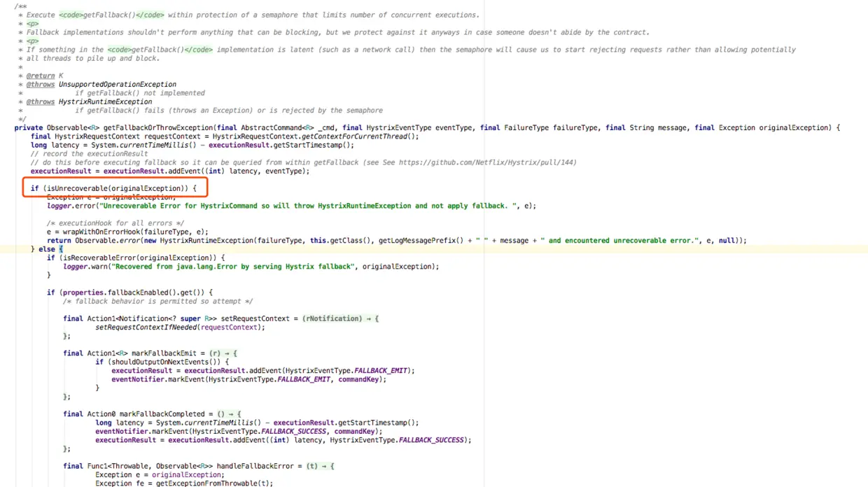Expand the folded '(r) -> {' lambda

(223, 353)
